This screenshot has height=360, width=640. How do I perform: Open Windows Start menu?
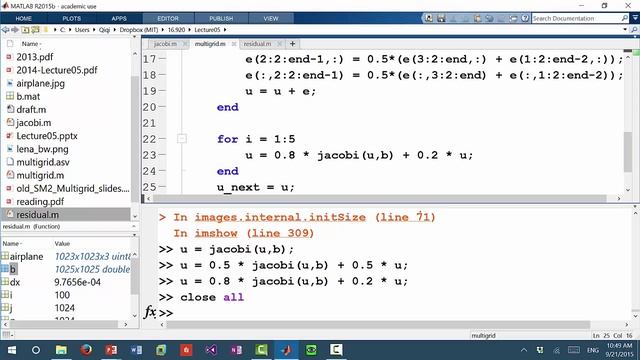[x=11, y=350]
